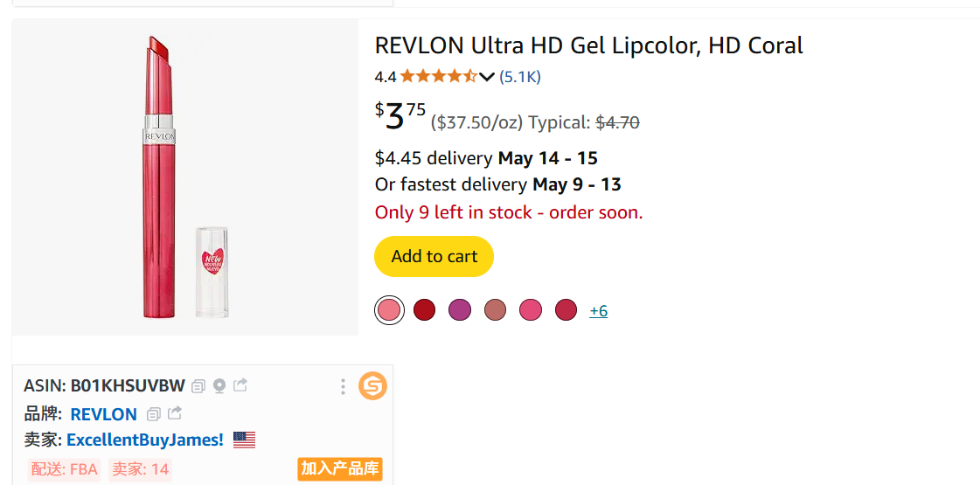
Task: Pick the purple color swatch
Action: point(460,309)
